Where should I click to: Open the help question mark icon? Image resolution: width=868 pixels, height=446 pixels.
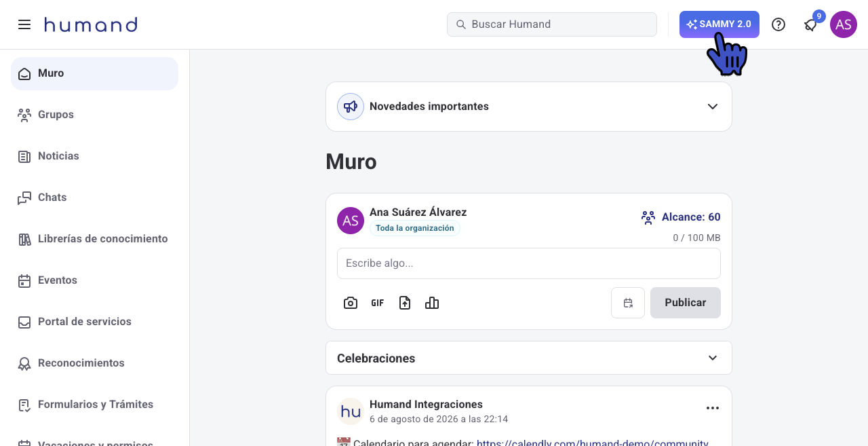778,24
